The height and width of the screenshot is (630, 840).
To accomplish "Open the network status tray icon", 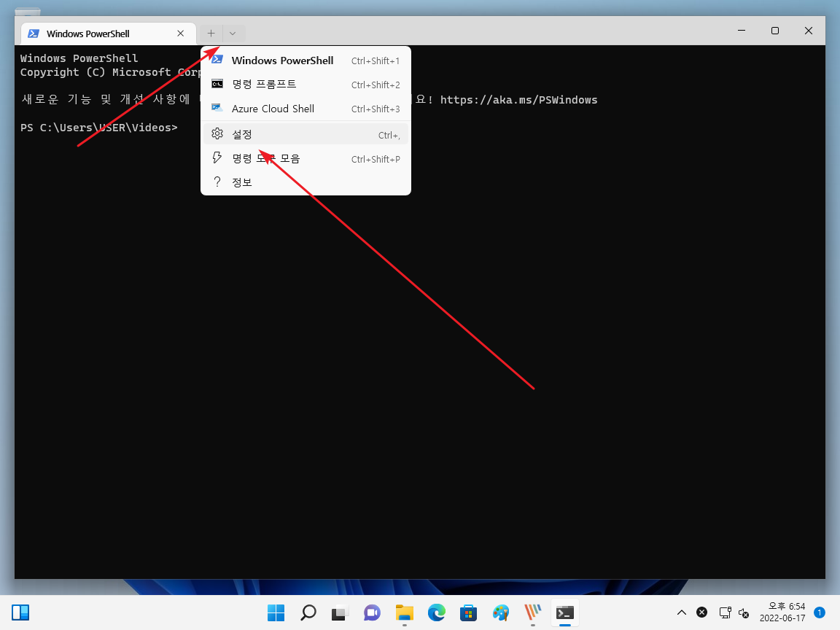I will [725, 612].
